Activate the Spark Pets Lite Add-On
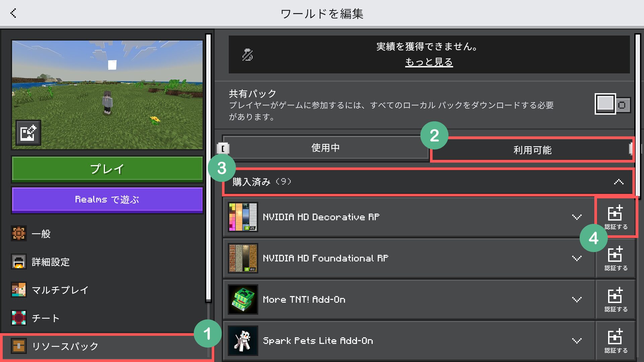The image size is (644, 362). pos(616,341)
